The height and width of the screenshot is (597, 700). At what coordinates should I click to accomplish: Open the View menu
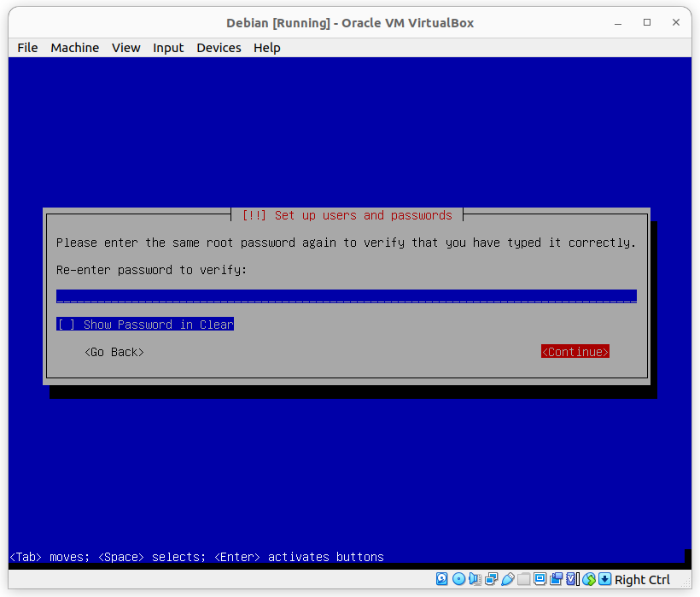[x=125, y=48]
